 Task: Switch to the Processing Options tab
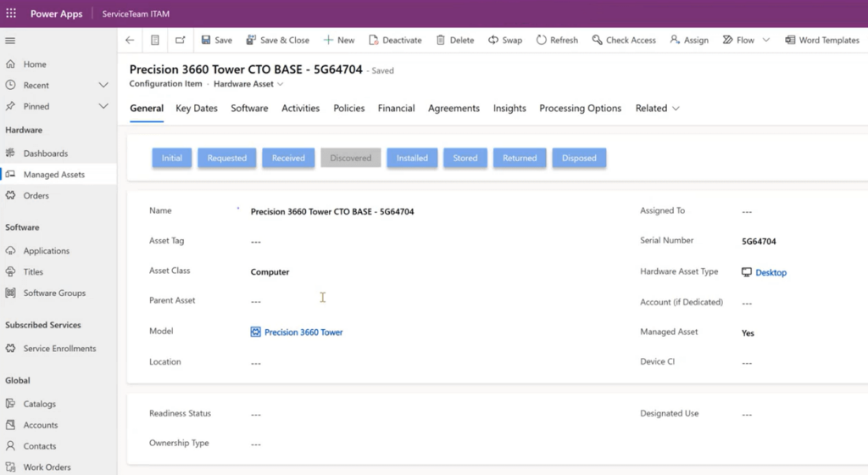pyautogui.click(x=580, y=109)
